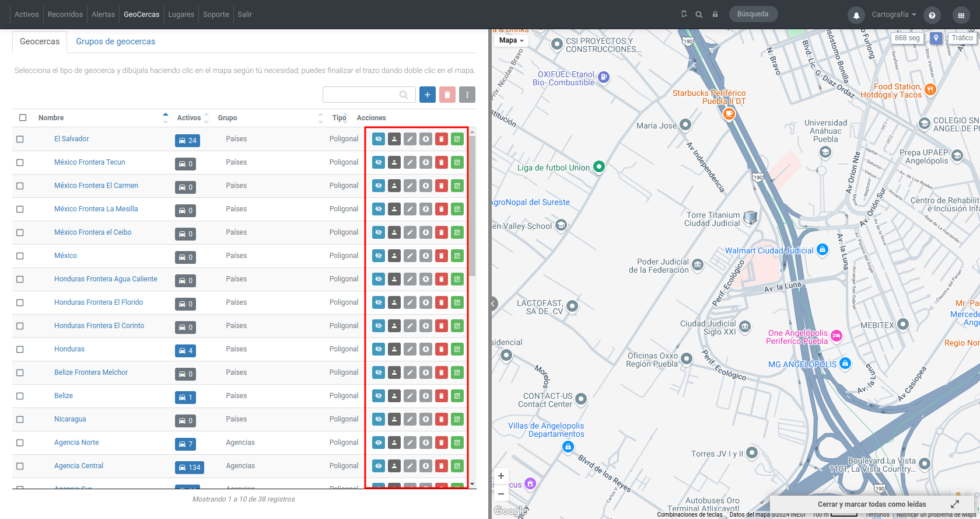The width and height of the screenshot is (980, 519).
Task: Download the Agencia Norte geofence
Action: click(x=426, y=443)
